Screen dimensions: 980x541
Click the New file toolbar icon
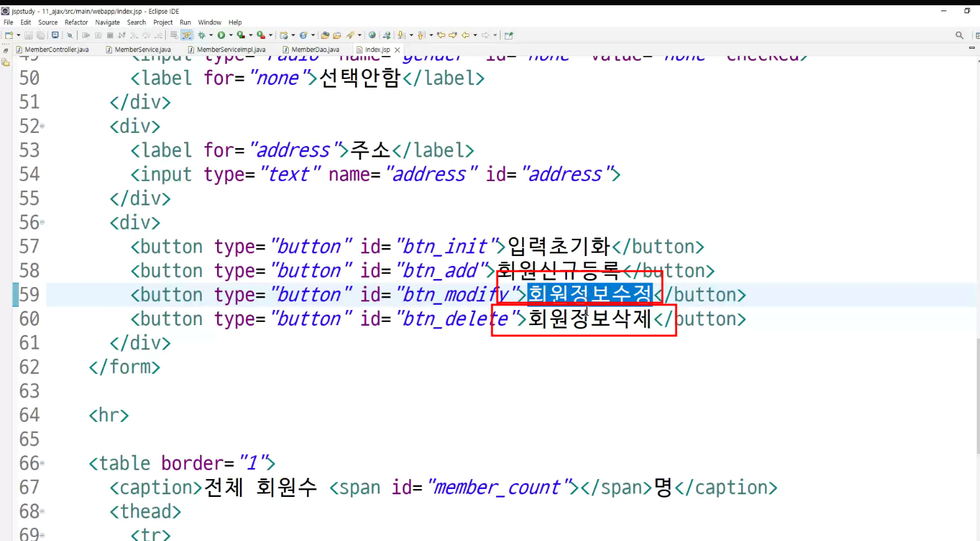9,35
